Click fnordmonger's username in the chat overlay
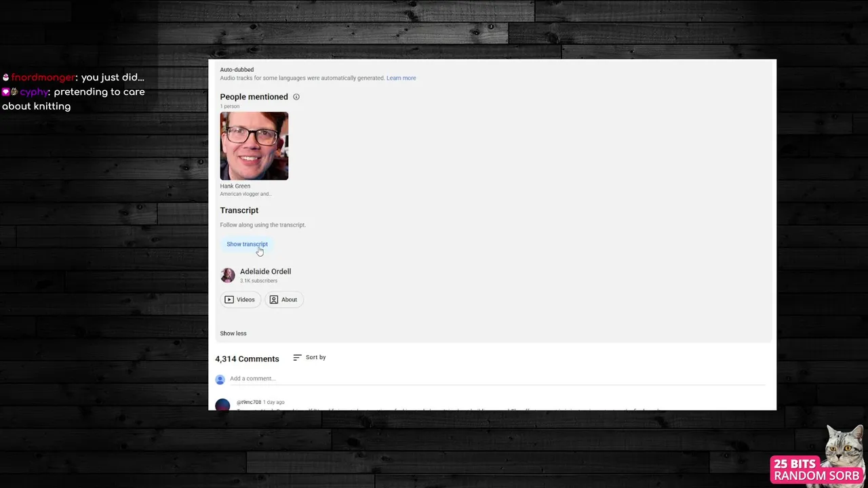Screen dimensions: 868x488 click(x=43, y=77)
